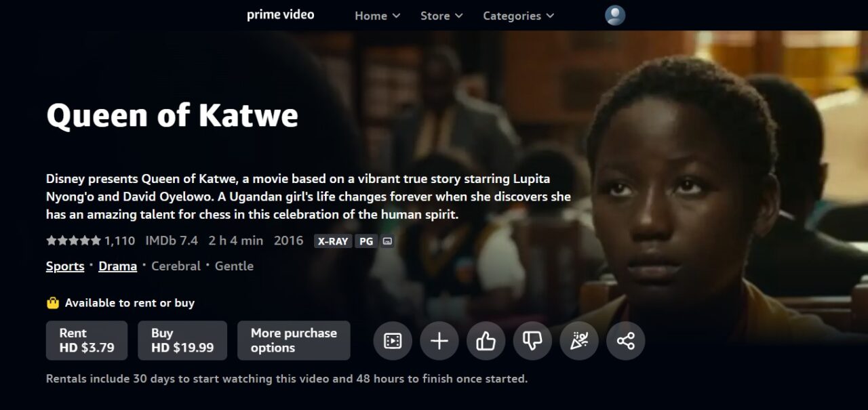Start a watch party using the party icon
The height and width of the screenshot is (410, 868).
pyautogui.click(x=579, y=341)
